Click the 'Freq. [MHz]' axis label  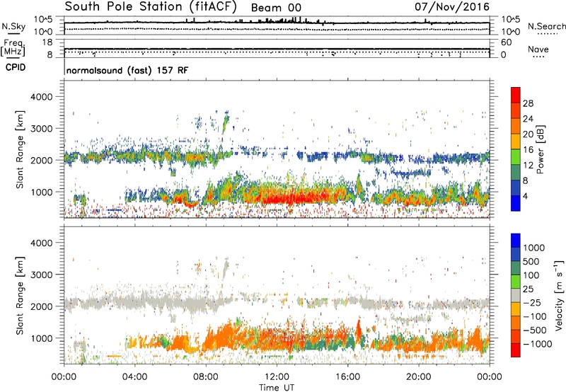tap(13, 47)
